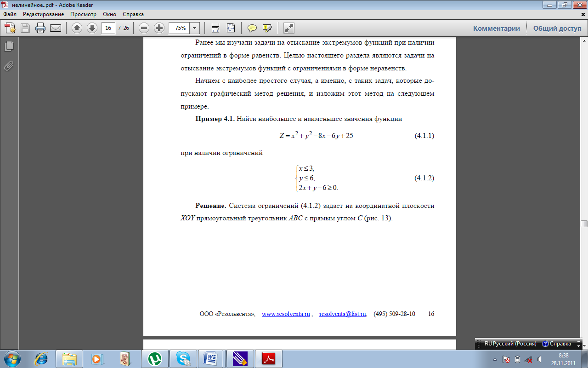Open the Просмотр menu

pyautogui.click(x=83, y=14)
